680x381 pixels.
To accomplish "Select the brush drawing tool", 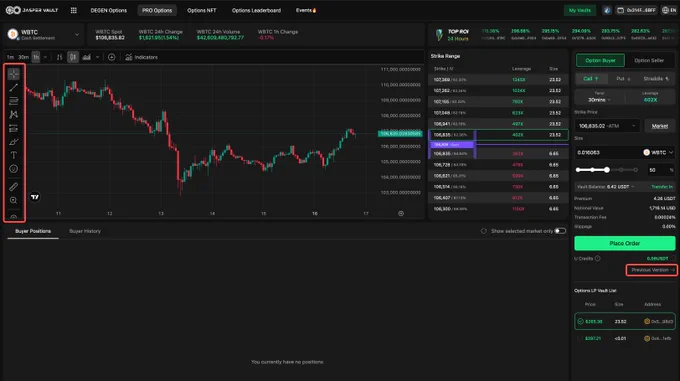I will pyautogui.click(x=13, y=142).
